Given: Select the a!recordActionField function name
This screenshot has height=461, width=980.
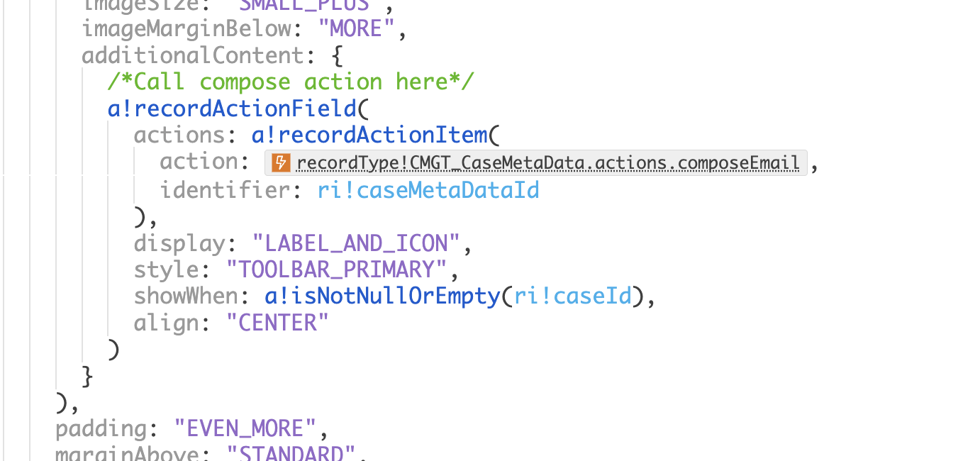Looking at the screenshot, I should tap(232, 109).
